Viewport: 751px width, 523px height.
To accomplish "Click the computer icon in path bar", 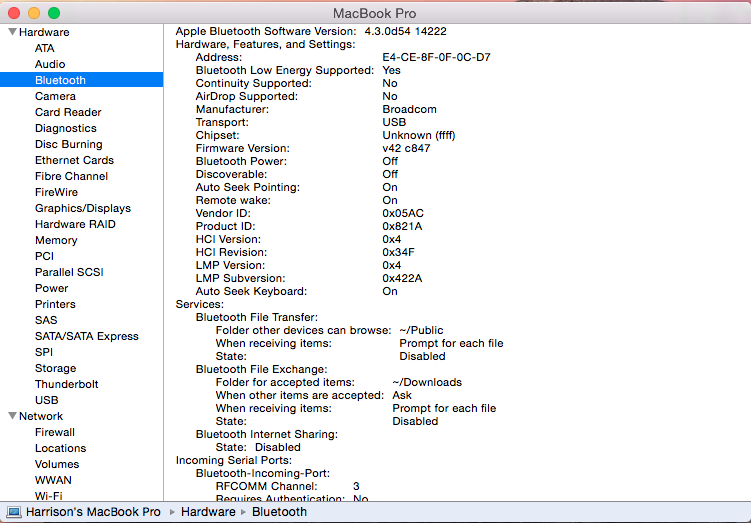I will pos(14,512).
